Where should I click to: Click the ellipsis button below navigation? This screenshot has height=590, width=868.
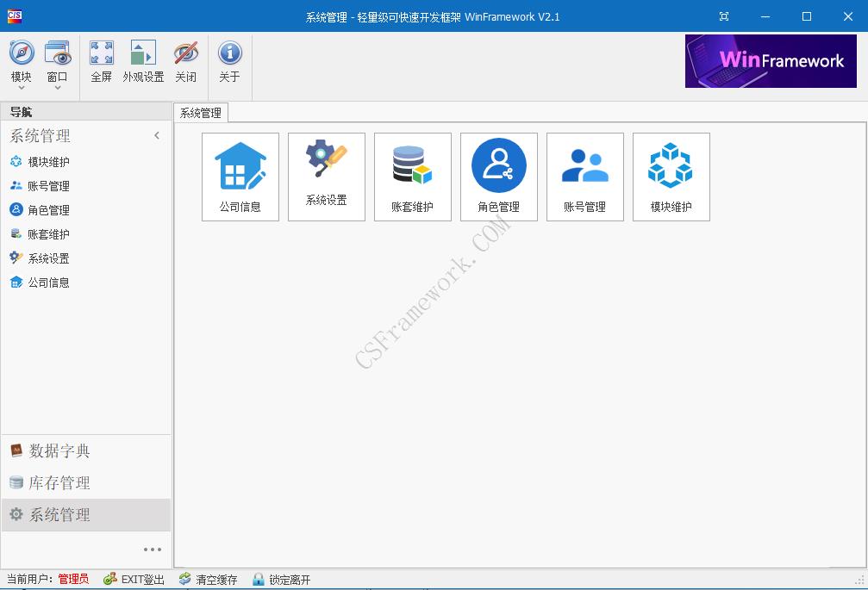coord(153,549)
